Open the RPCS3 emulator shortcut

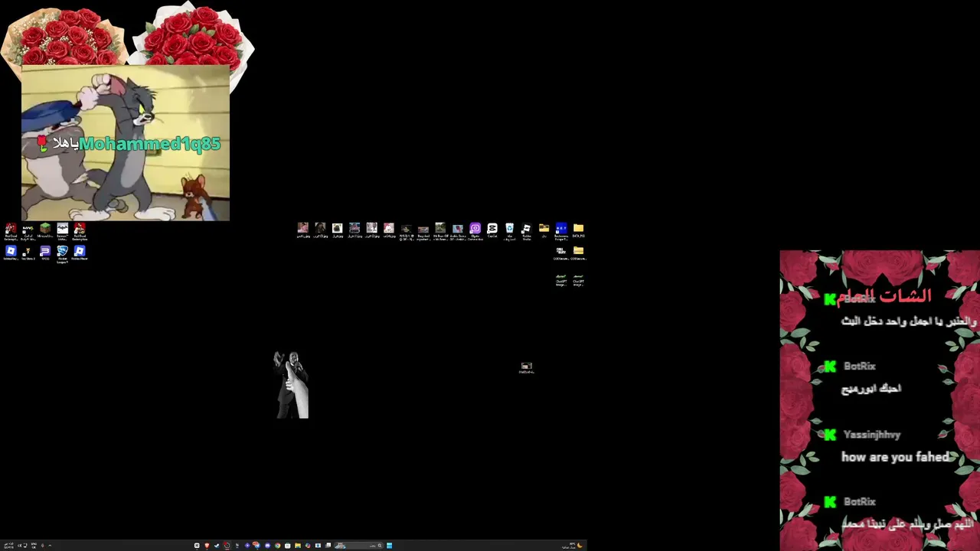(45, 253)
